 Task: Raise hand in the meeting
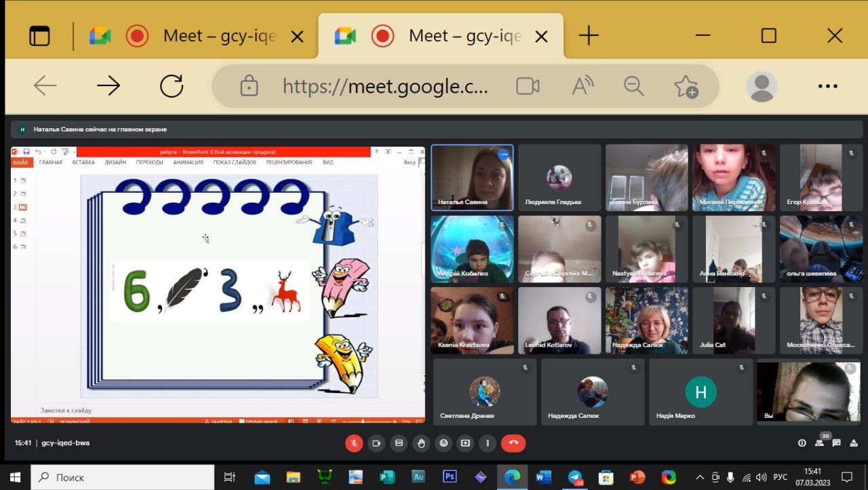[421, 443]
